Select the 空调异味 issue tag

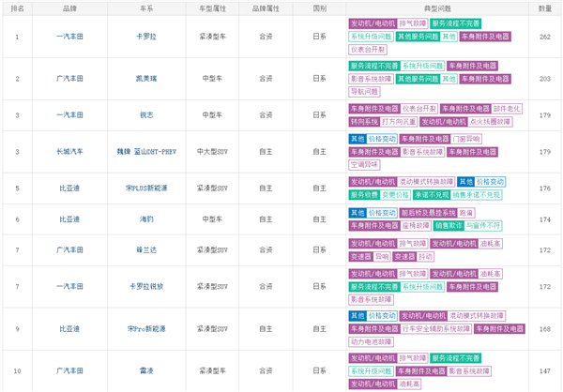364,165
